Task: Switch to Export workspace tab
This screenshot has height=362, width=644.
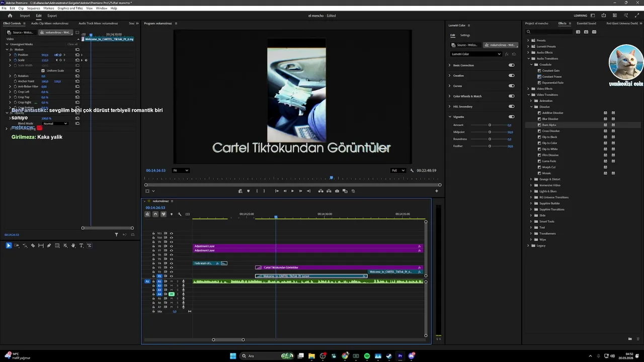Action: coord(52,16)
